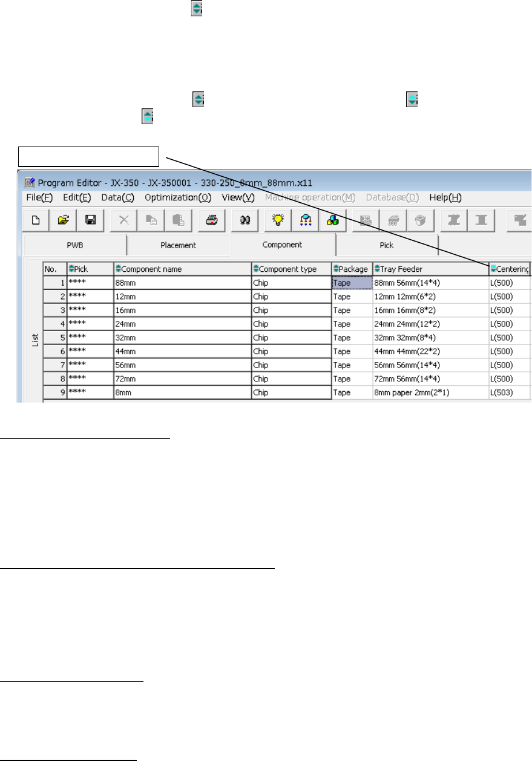
Task: Click tray feeder cell 44mm 44mm(22*2)
Action: 431,351
